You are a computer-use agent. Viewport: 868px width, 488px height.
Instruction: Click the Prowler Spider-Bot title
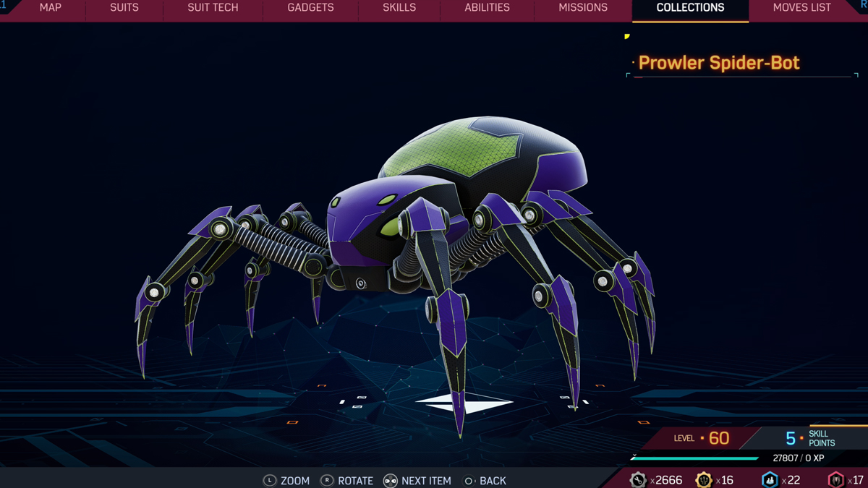[719, 63]
